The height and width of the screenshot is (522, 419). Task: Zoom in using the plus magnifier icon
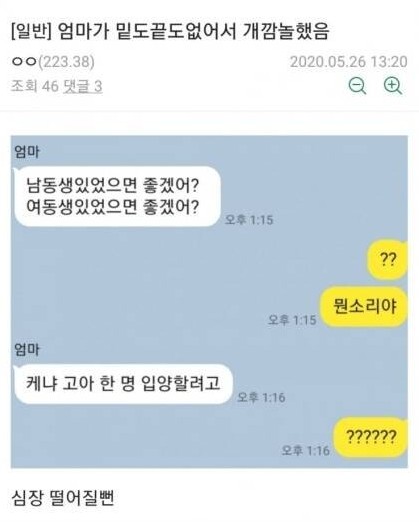click(393, 86)
